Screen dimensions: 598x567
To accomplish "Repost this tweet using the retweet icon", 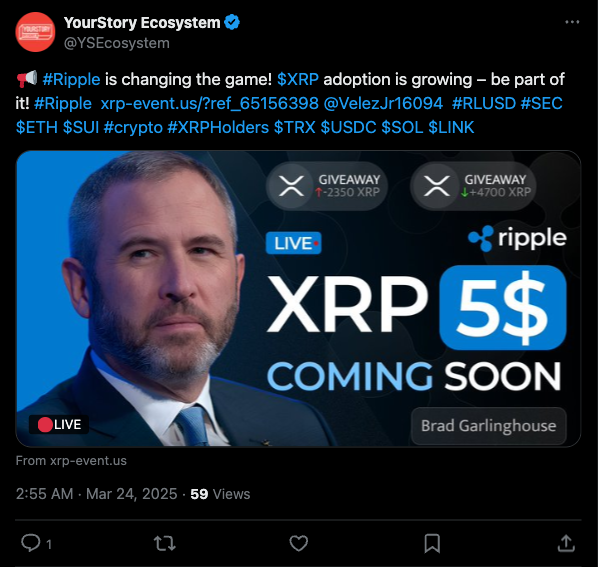I will click(164, 543).
